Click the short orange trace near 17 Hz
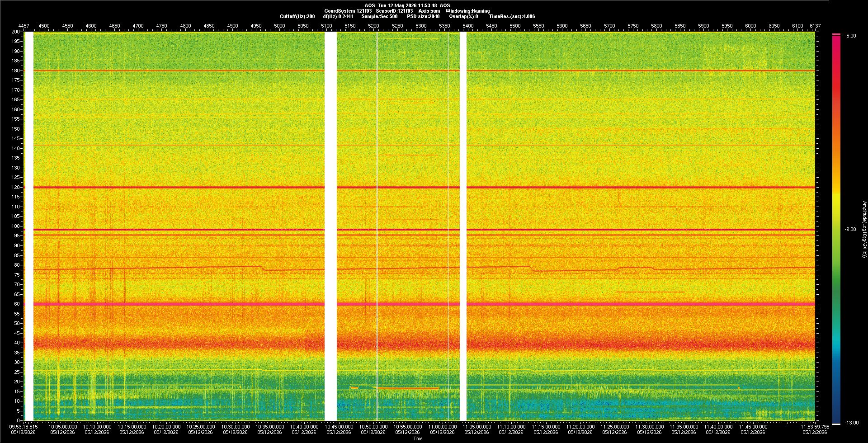Image resolution: width=868 pixels, height=443 pixels. [x=408, y=388]
